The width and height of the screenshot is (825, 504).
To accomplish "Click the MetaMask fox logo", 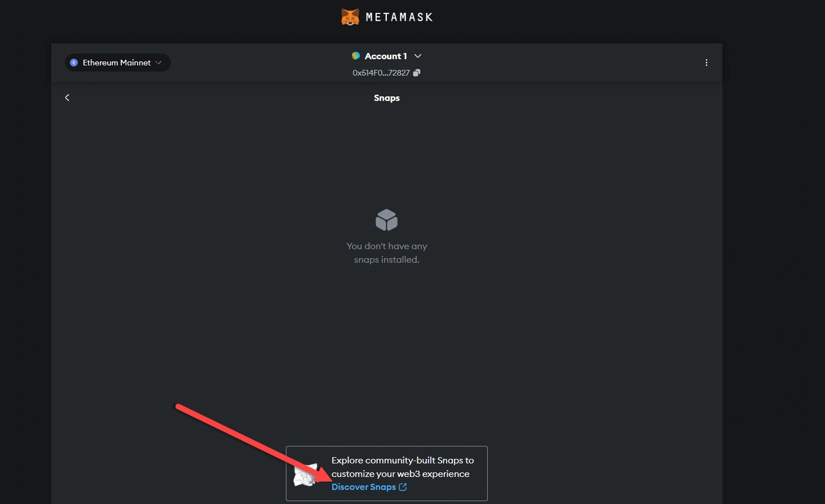I will [350, 17].
